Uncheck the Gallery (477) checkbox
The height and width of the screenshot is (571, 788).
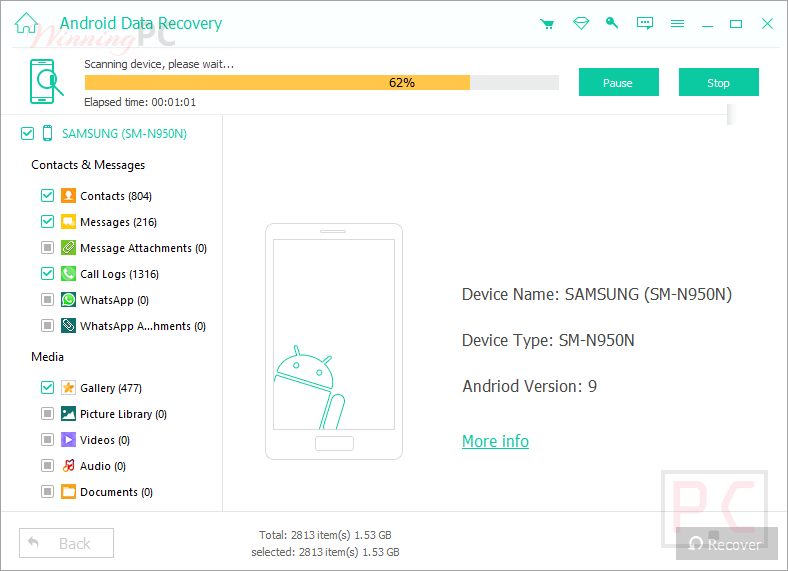tap(47, 388)
